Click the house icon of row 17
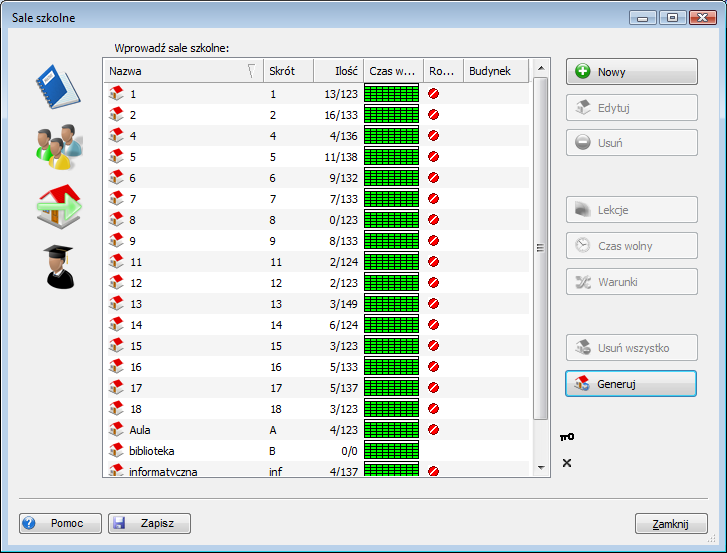The image size is (727, 553). pyautogui.click(x=116, y=387)
